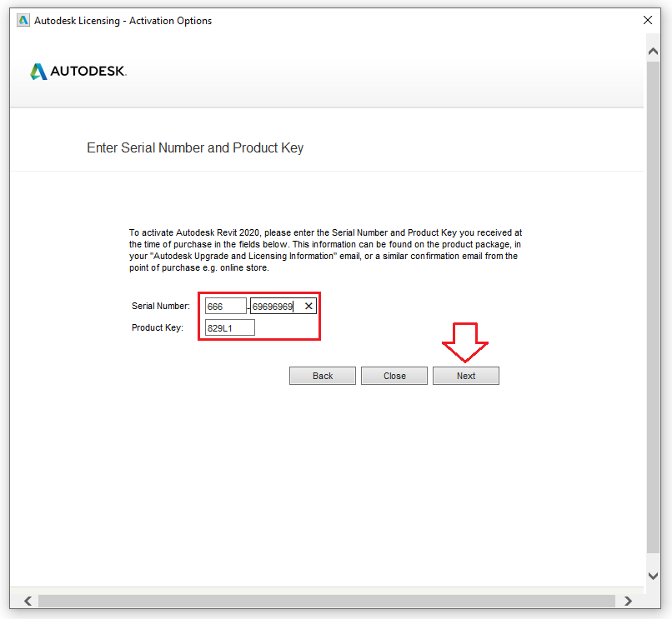This screenshot has width=672, height=619.
Task: Click the down arrow of the vertical scrollbar
Action: (x=653, y=575)
